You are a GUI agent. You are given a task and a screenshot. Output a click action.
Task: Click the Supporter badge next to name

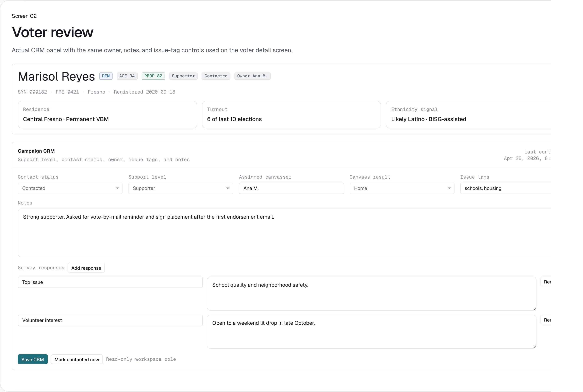[x=183, y=76]
